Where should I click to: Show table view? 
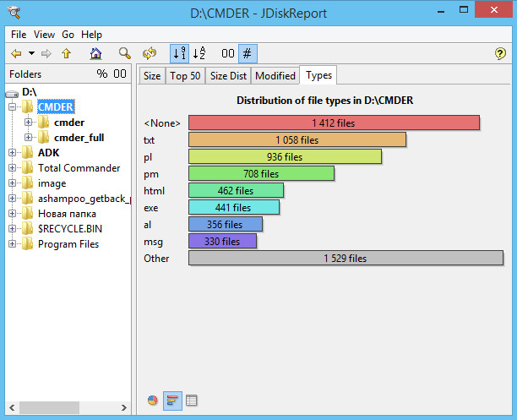point(191,401)
